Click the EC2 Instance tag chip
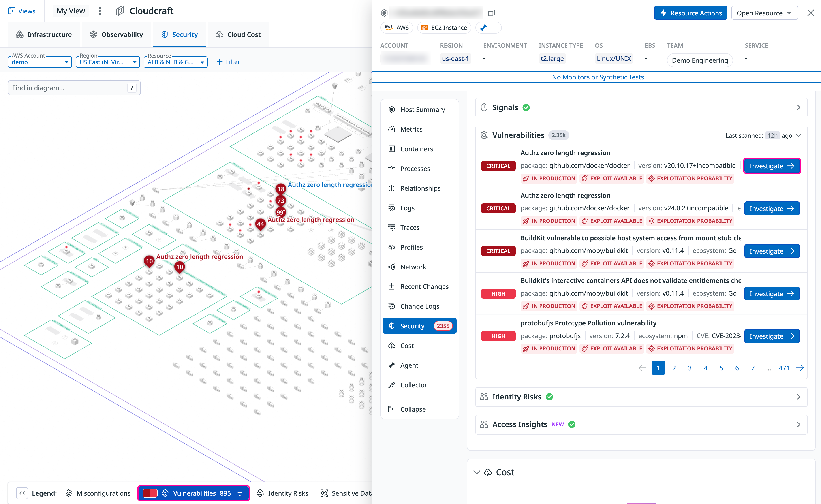821x504 pixels. coord(444,28)
